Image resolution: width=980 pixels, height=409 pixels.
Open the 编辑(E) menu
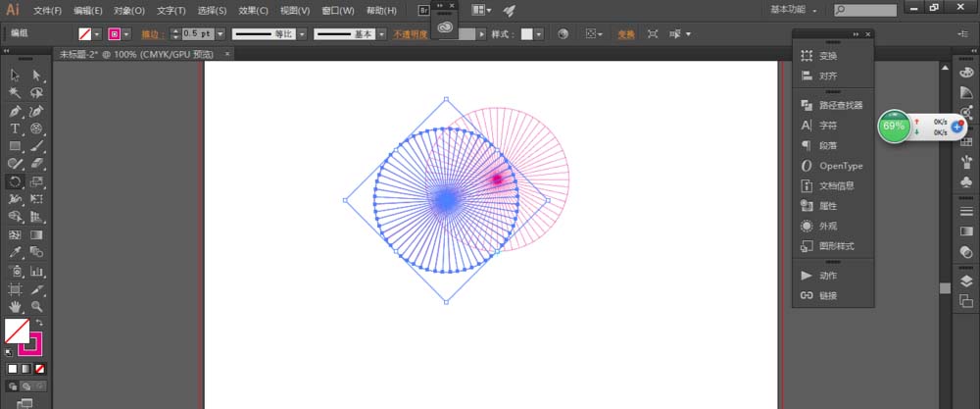click(88, 11)
